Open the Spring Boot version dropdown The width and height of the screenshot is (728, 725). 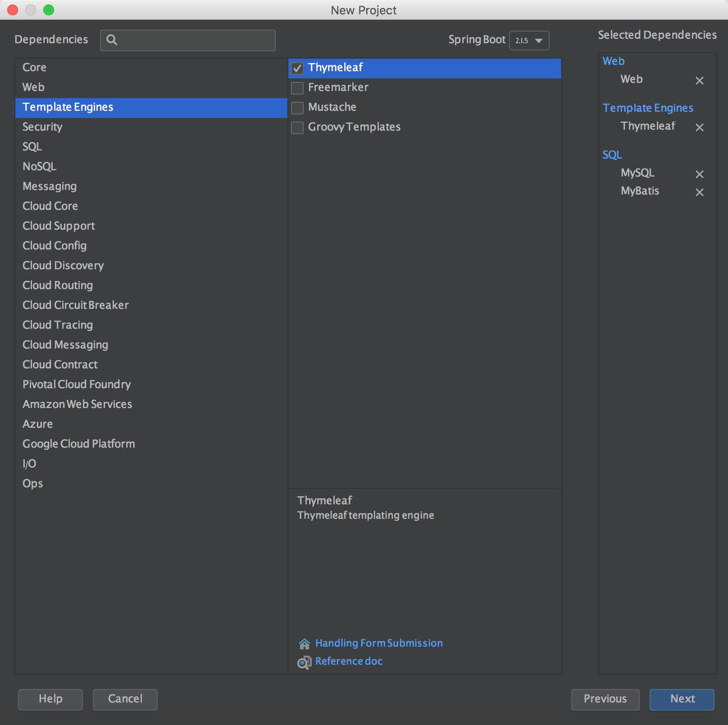point(529,41)
